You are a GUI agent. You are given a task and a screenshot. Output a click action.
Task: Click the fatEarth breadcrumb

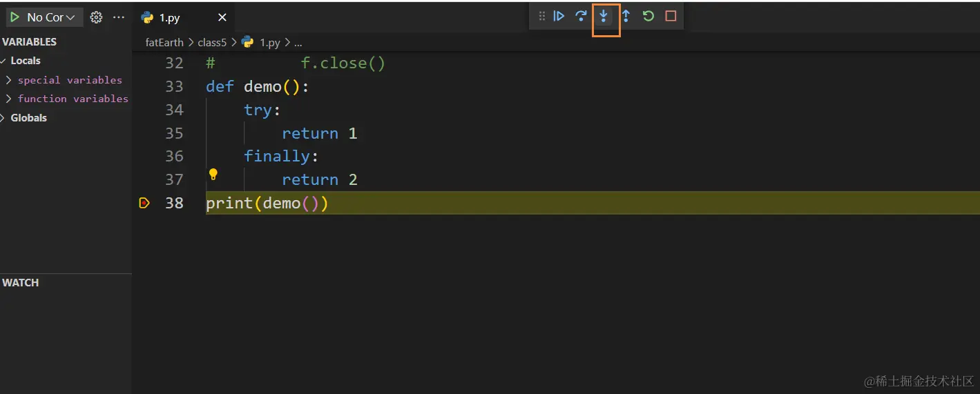tap(164, 42)
